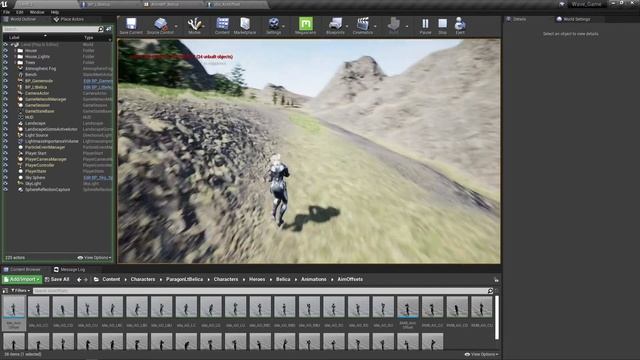Hide the Sky Sphere actor
The height and width of the screenshot is (360, 640).
point(5,178)
